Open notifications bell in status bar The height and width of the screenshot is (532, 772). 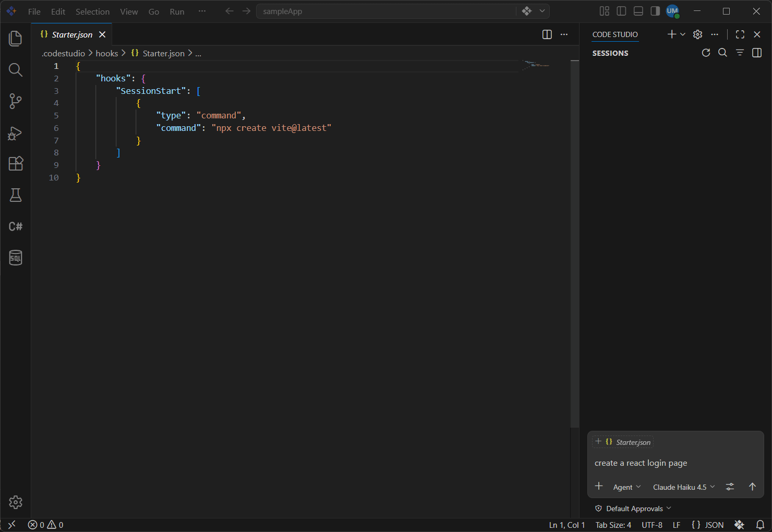[761, 525]
